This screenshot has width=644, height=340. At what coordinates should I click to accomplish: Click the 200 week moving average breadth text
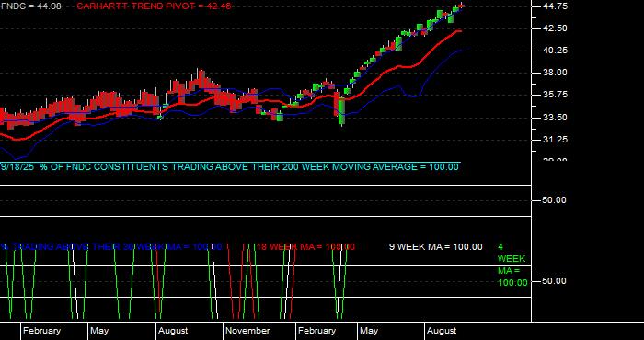tap(230, 167)
